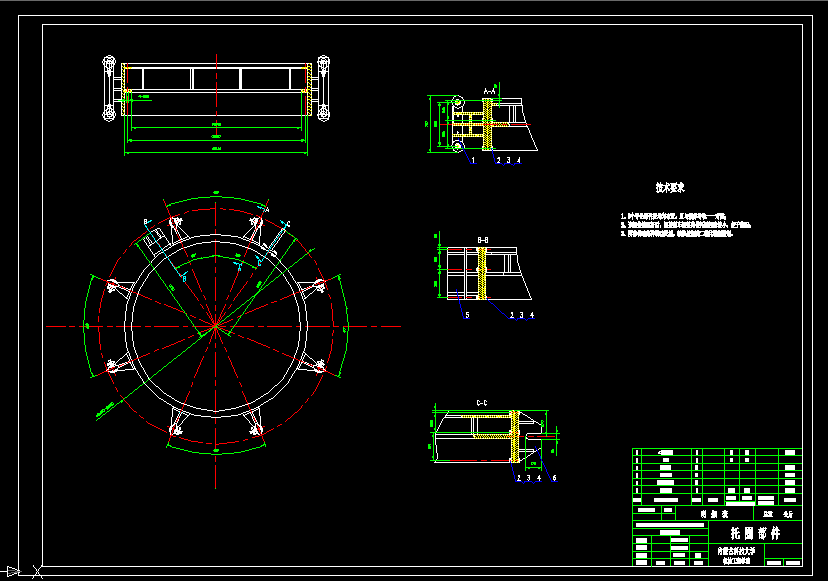Click the university name in the title block
The image size is (828, 581).
tap(736, 550)
